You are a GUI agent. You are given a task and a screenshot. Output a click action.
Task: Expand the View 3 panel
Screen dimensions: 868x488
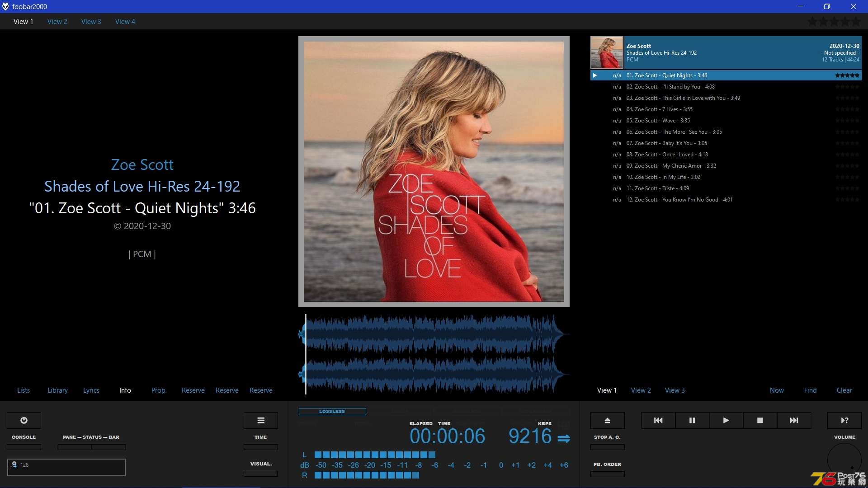coord(674,390)
